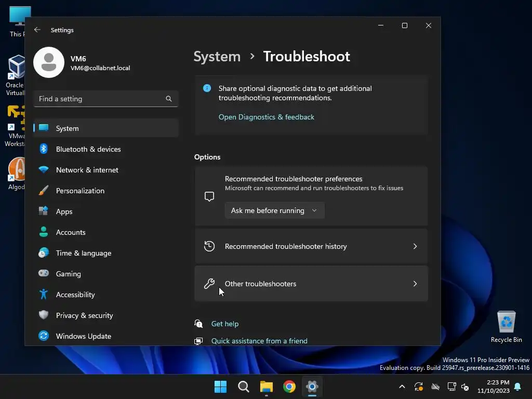This screenshot has height=399, width=532.
Task: Click the Windows Update sync icon
Action: (x=44, y=336)
